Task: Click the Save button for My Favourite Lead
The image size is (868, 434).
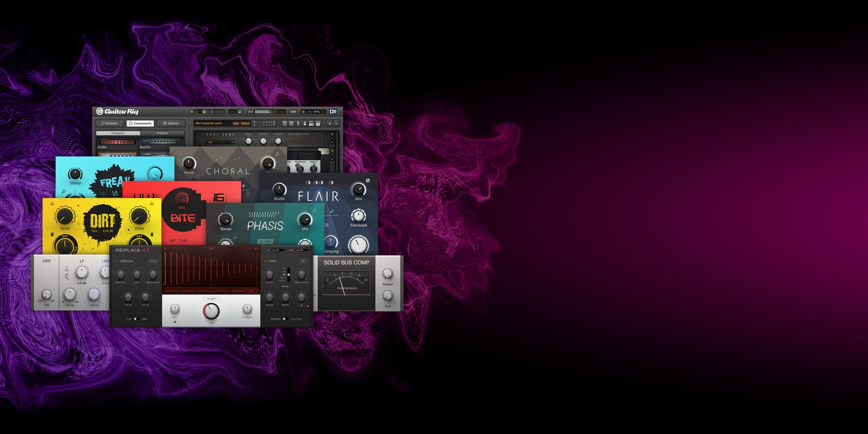Action: click(x=236, y=123)
